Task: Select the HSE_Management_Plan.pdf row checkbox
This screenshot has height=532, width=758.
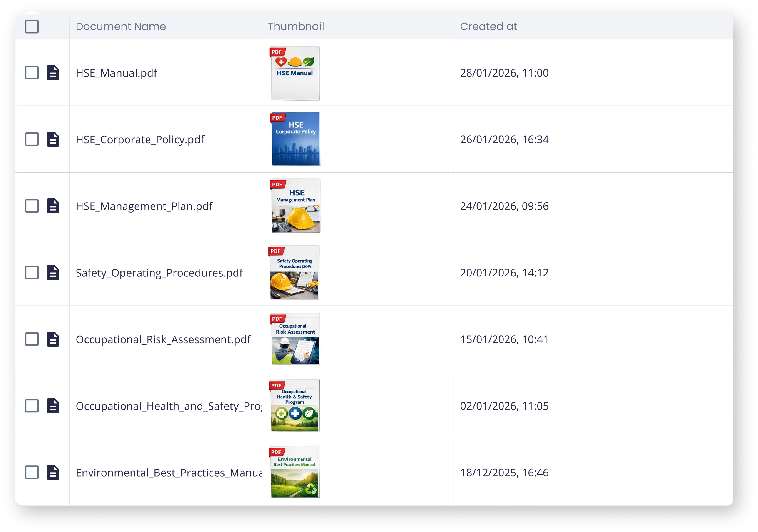Action: coord(32,206)
